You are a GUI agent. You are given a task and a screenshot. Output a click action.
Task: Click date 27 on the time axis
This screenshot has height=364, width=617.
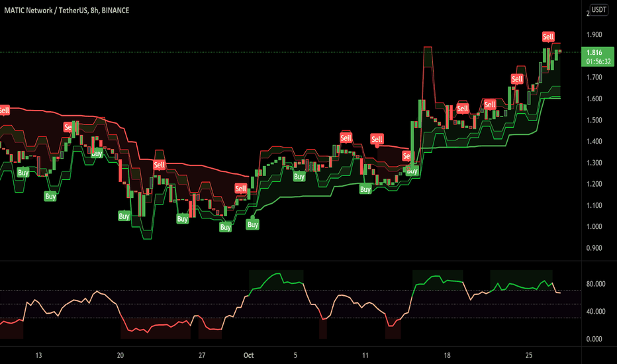202,355
